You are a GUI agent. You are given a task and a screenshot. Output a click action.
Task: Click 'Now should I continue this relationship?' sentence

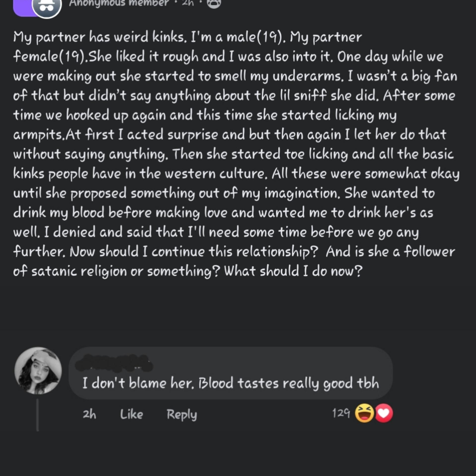tap(193, 252)
